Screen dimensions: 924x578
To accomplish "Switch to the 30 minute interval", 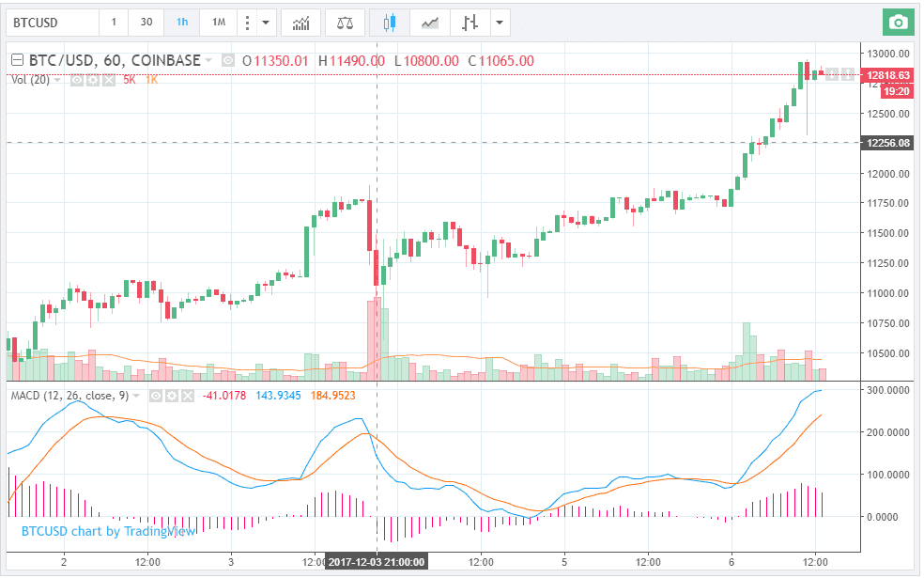I will pos(146,23).
